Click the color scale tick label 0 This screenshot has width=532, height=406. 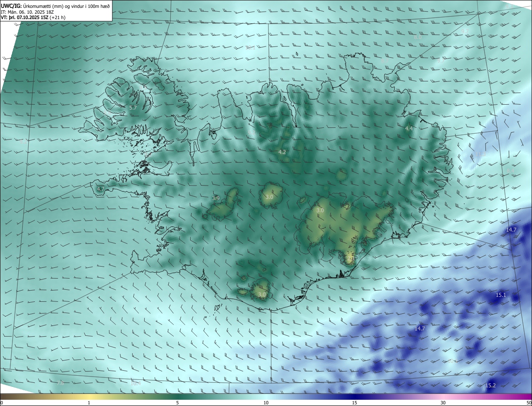click(x=1, y=403)
